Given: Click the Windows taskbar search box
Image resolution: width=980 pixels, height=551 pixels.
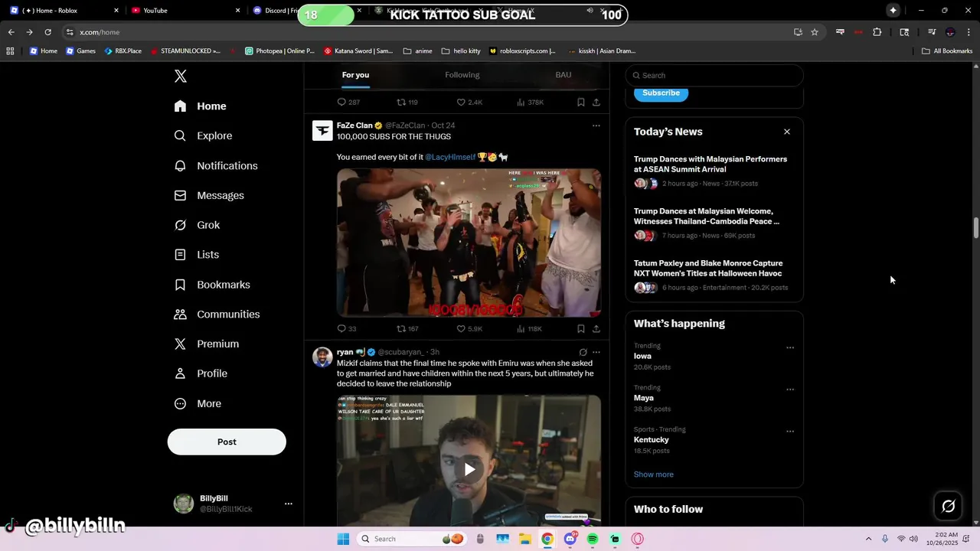Looking at the screenshot, I should (412, 539).
